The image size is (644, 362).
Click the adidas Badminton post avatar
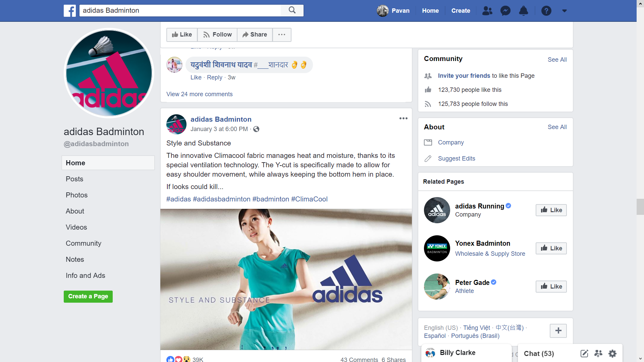click(176, 124)
